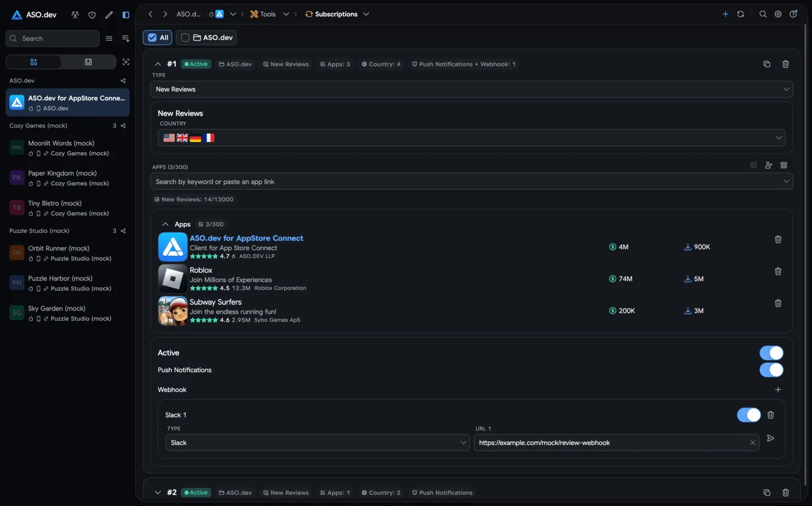Delete subscription #1 with trash icon

click(785, 64)
